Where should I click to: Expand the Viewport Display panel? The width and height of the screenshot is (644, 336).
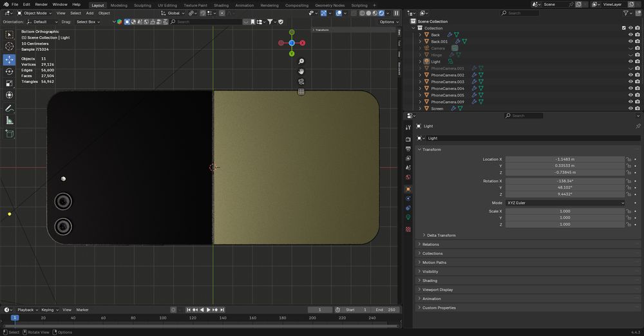point(437,290)
